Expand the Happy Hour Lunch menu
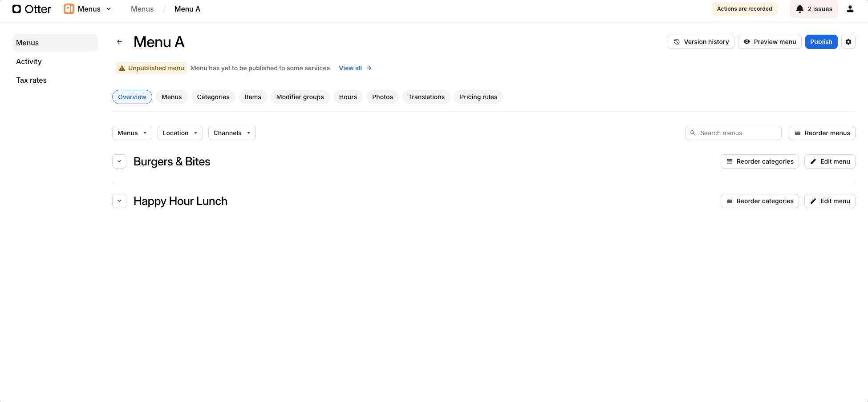The height and width of the screenshot is (402, 868). pos(119,201)
